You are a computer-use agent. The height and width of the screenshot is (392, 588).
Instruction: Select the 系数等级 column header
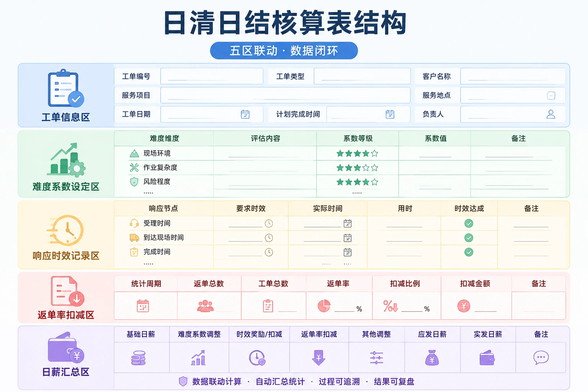(x=358, y=139)
